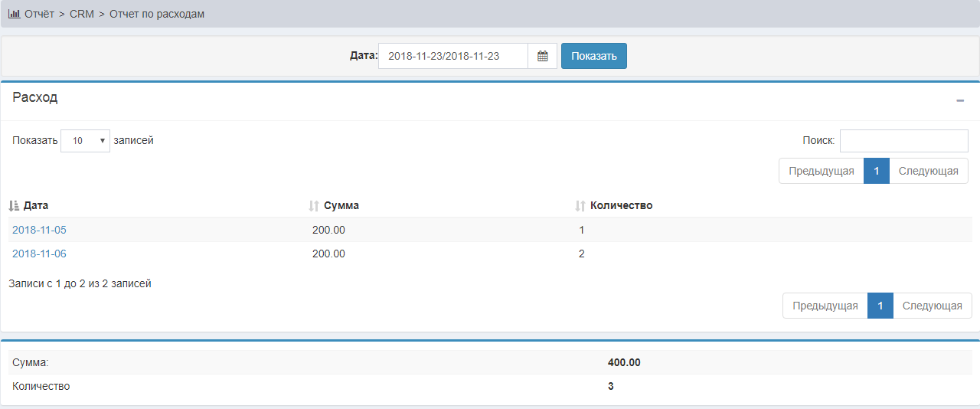The height and width of the screenshot is (409, 980).
Task: Click bottom Предыдущая pagination button
Action: (x=825, y=306)
